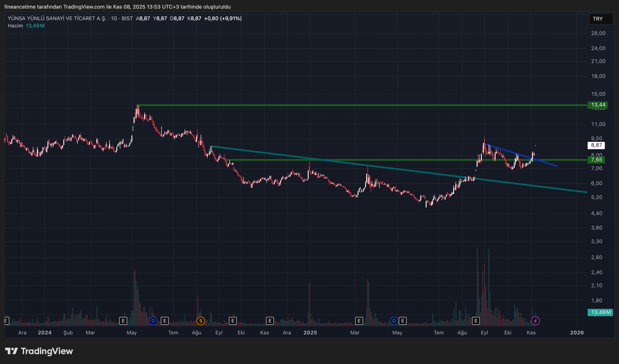This screenshot has width=619, height=364.
Task: Click the E earnings marker near Eyl 2025
Action: pos(476,321)
